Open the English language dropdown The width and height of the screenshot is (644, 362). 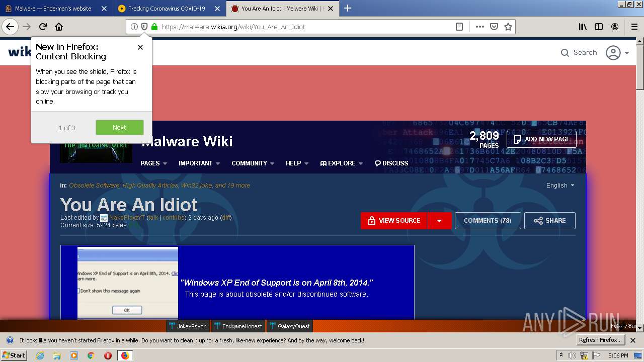point(560,186)
